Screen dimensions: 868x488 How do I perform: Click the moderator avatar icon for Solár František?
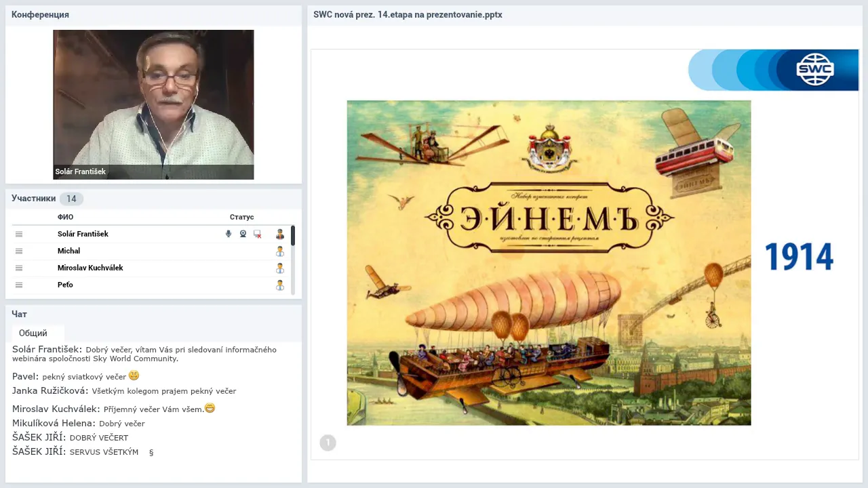tap(279, 234)
